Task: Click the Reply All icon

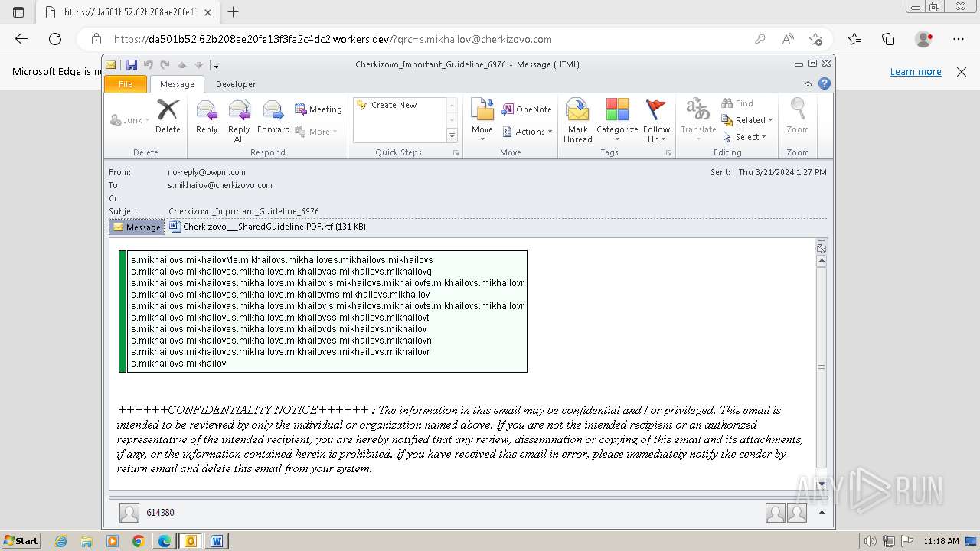Action: [x=239, y=121]
